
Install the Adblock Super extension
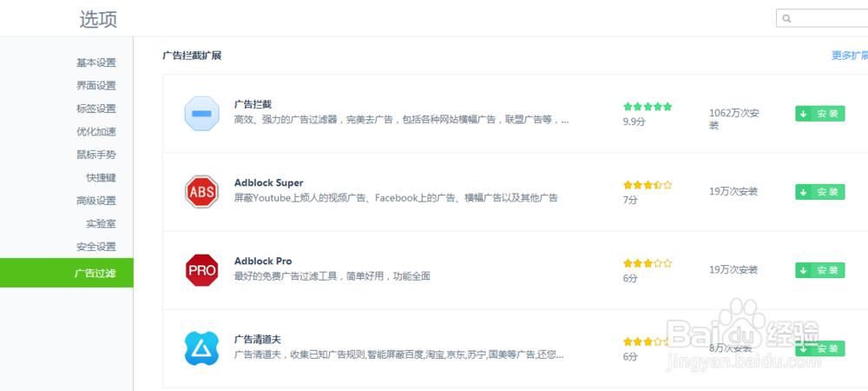pyautogui.click(x=819, y=192)
